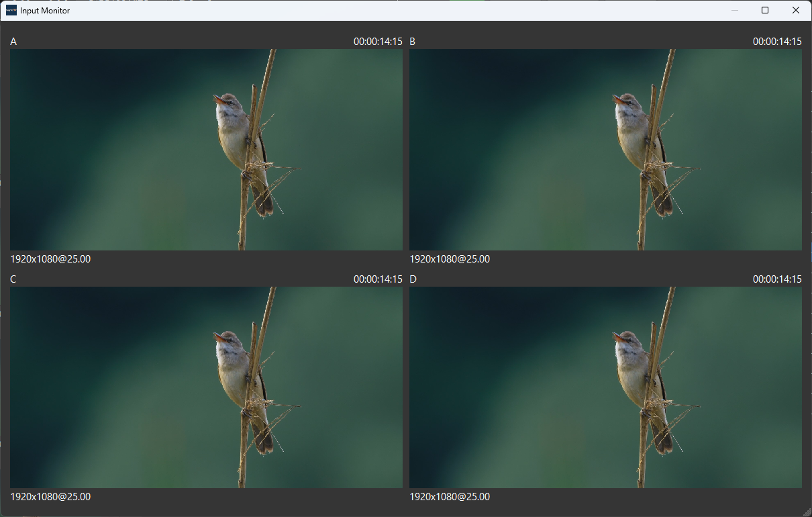Image resolution: width=812 pixels, height=517 pixels.
Task: Click the timecode above input D
Action: pos(777,279)
